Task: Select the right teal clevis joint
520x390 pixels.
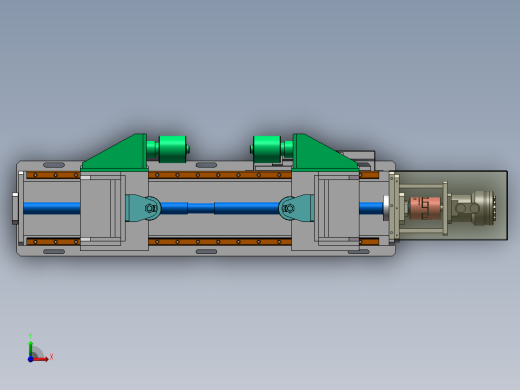Action: pyautogui.click(x=296, y=208)
